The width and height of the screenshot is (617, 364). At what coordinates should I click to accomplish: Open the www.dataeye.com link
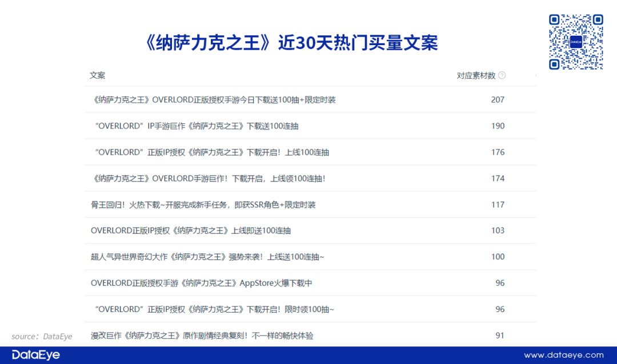[x=563, y=355]
